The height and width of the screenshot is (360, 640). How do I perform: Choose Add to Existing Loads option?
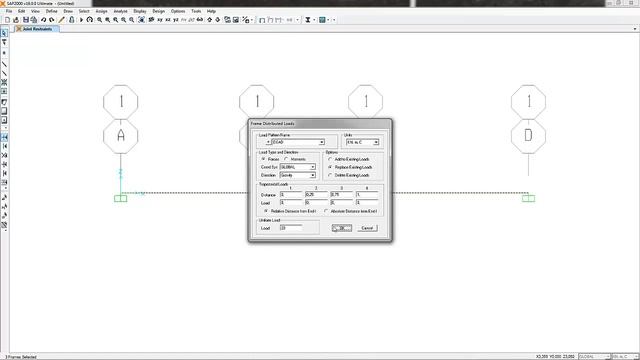coord(330,159)
